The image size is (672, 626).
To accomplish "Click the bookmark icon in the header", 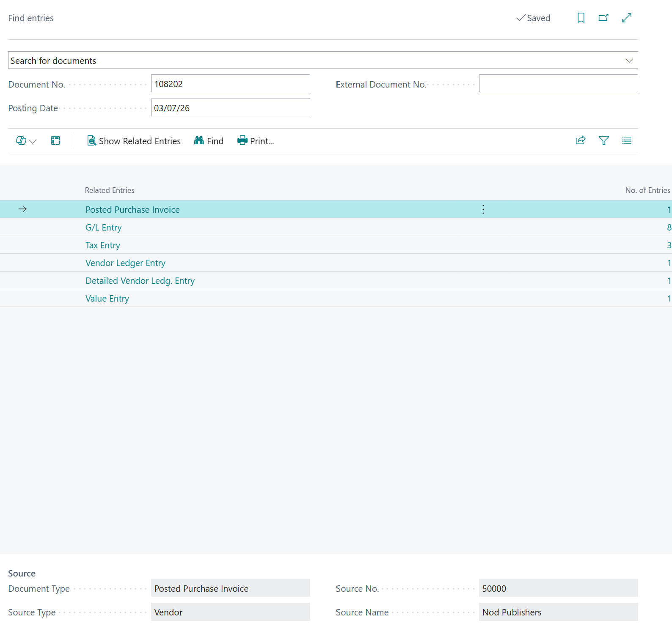I will click(581, 18).
